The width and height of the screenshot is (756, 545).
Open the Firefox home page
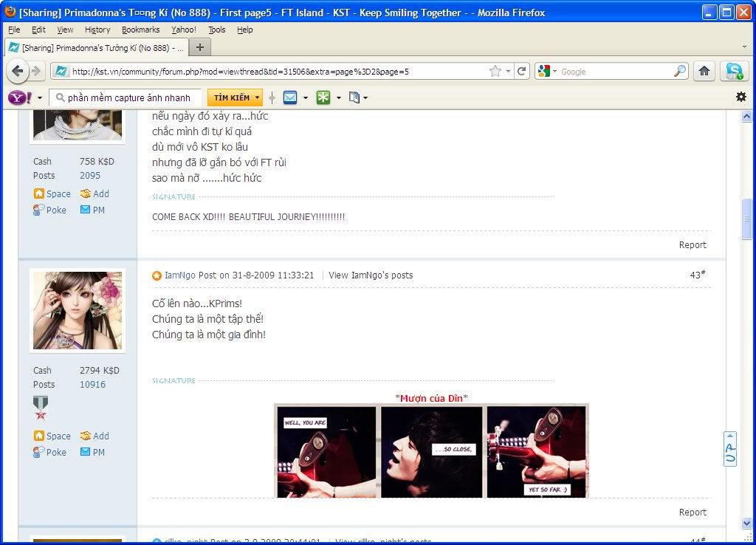click(704, 72)
